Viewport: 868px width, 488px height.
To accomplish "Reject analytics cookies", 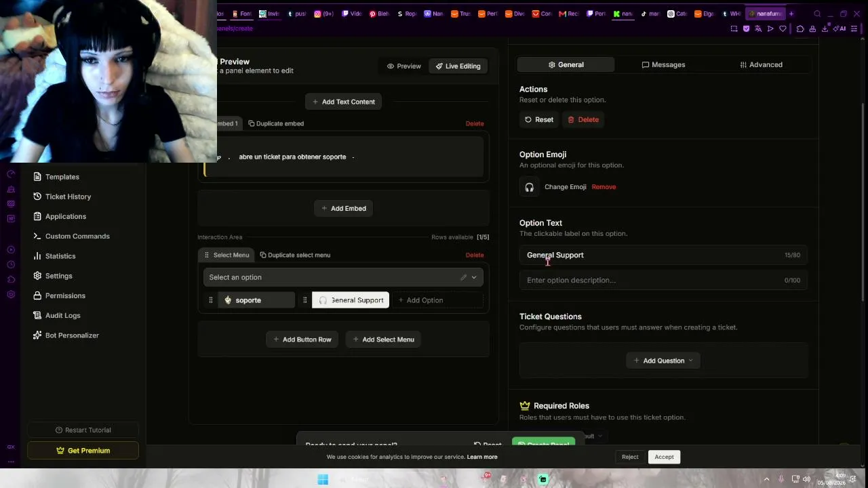I will [630, 457].
